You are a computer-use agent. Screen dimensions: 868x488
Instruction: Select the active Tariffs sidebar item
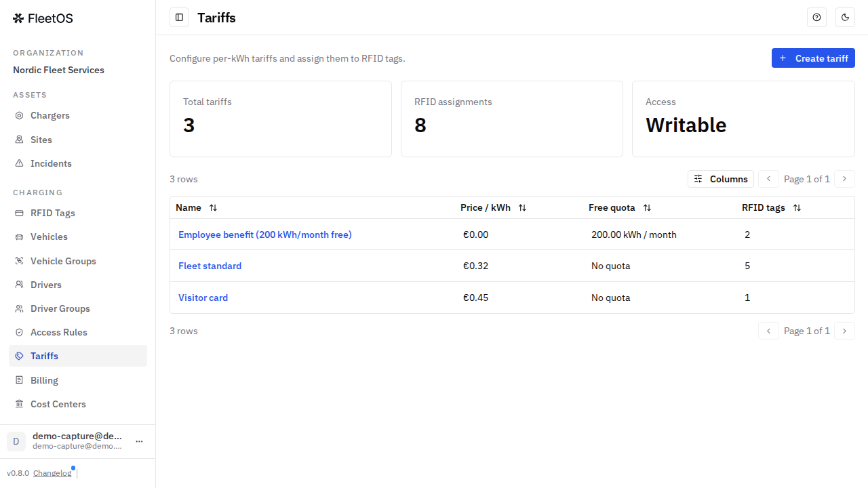[78, 356]
